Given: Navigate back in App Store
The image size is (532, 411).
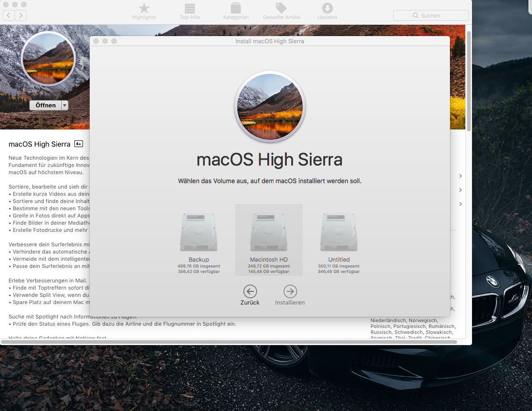Looking at the screenshot, I should click(x=9, y=15).
